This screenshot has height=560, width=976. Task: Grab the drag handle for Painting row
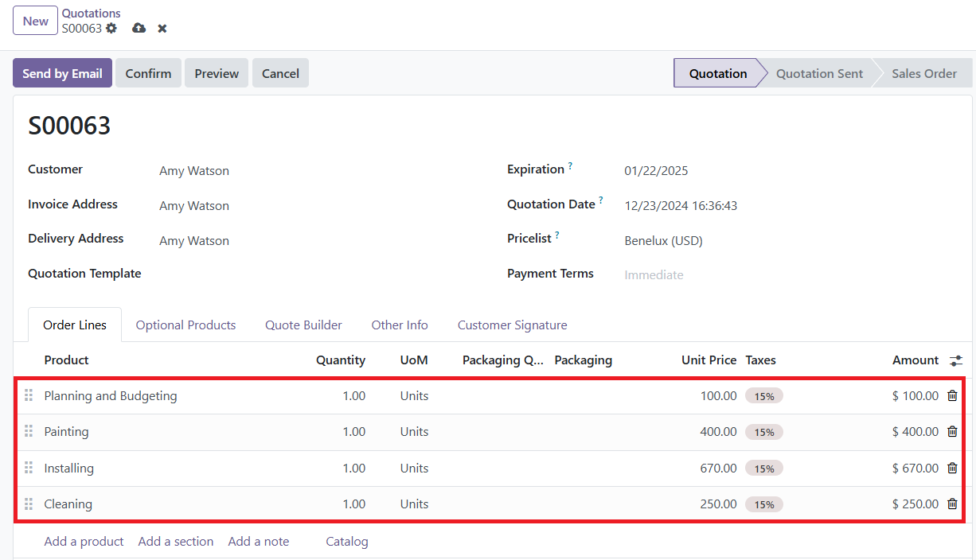tap(29, 431)
